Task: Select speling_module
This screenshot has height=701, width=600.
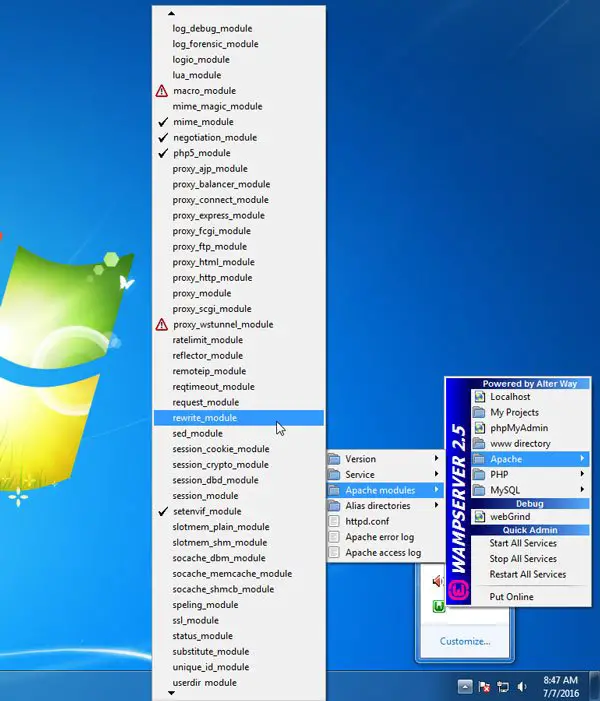Action: [x=238, y=605]
